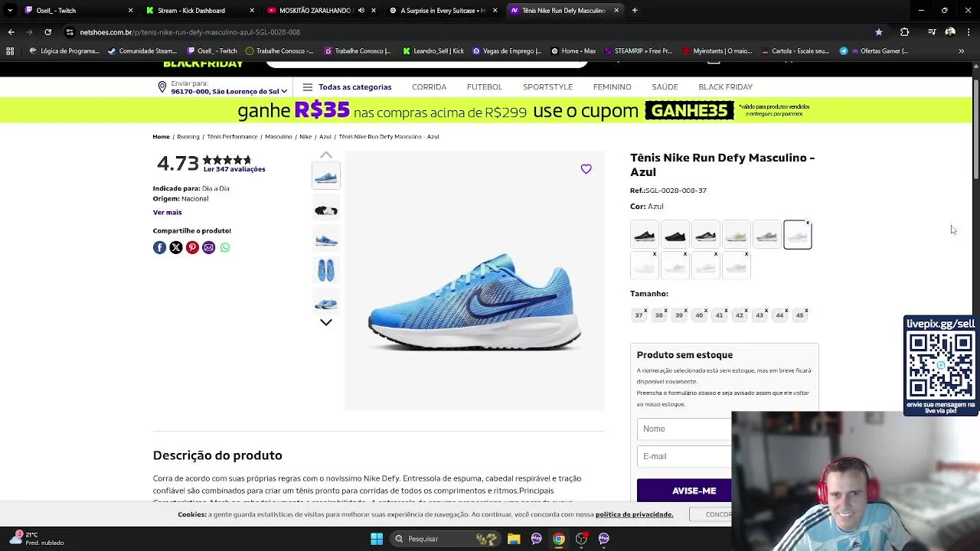The width and height of the screenshot is (980, 551).
Task: Select size 39
Action: coord(678,315)
